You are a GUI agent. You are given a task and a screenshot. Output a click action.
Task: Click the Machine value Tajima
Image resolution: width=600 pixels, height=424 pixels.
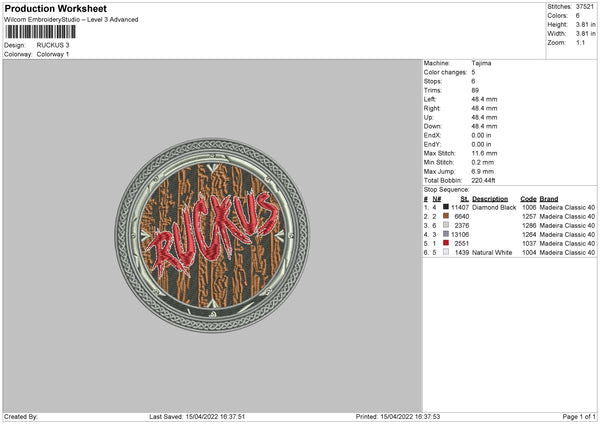coord(481,63)
